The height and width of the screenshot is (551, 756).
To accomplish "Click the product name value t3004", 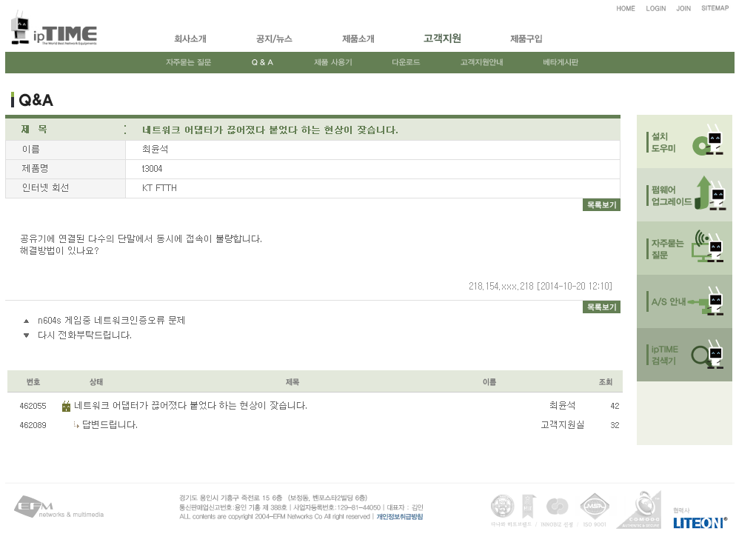I will 152,169.
